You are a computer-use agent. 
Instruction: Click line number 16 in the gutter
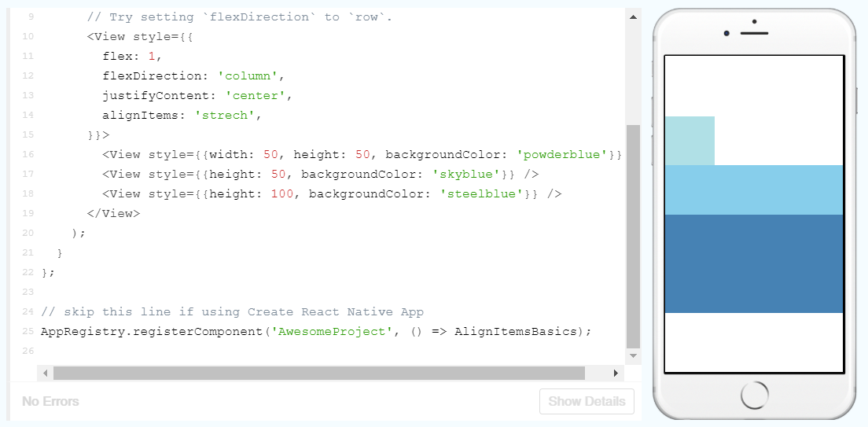28,155
